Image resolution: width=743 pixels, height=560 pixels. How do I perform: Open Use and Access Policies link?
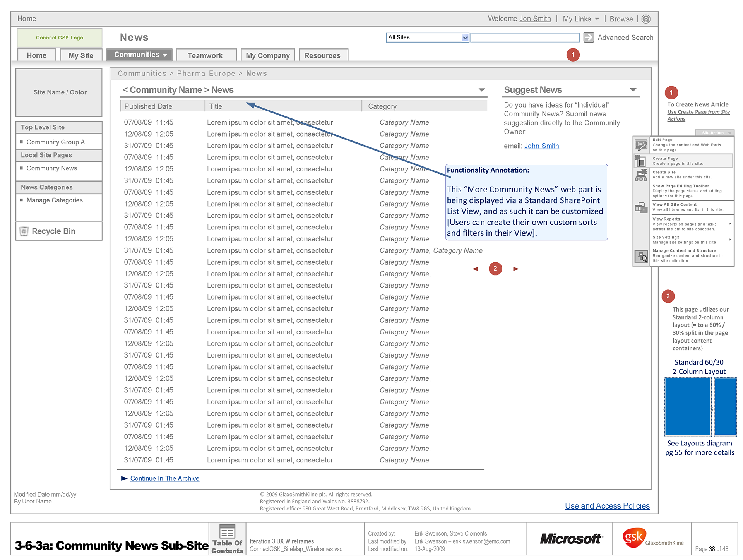(x=607, y=506)
